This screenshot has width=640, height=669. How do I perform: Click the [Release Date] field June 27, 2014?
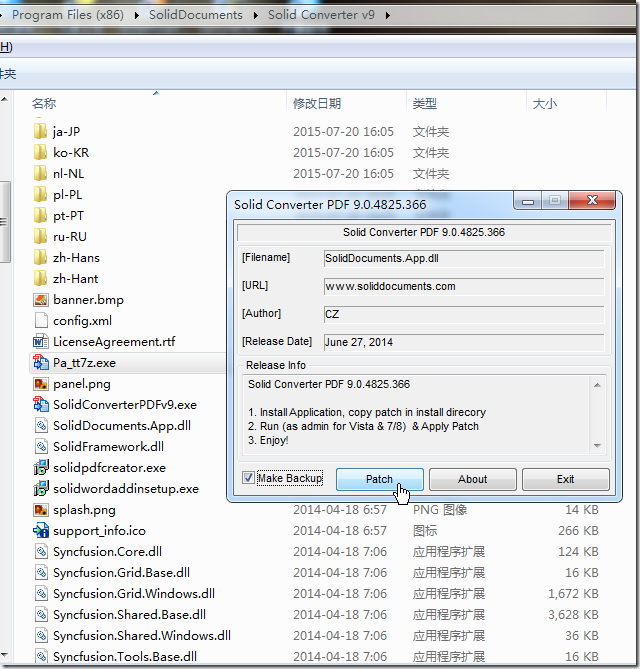click(464, 342)
